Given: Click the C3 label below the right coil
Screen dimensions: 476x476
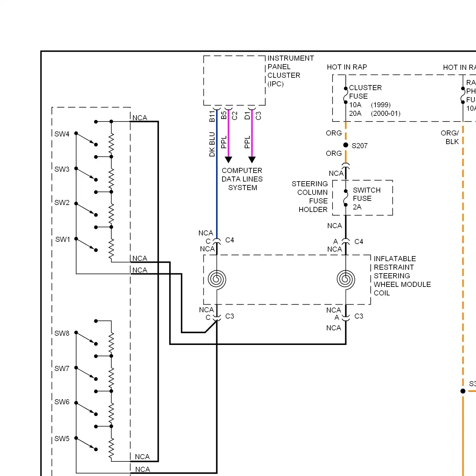Looking at the screenshot, I should pyautogui.click(x=359, y=316).
